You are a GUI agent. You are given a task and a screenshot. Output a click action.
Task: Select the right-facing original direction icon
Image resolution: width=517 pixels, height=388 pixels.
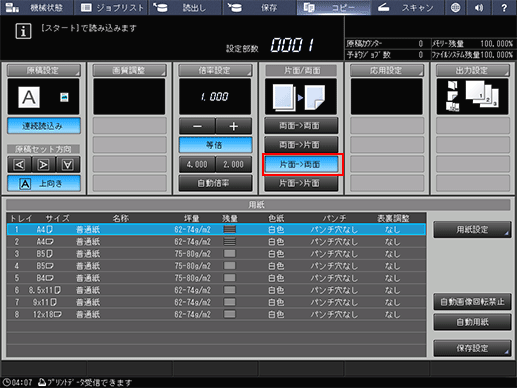44,165
